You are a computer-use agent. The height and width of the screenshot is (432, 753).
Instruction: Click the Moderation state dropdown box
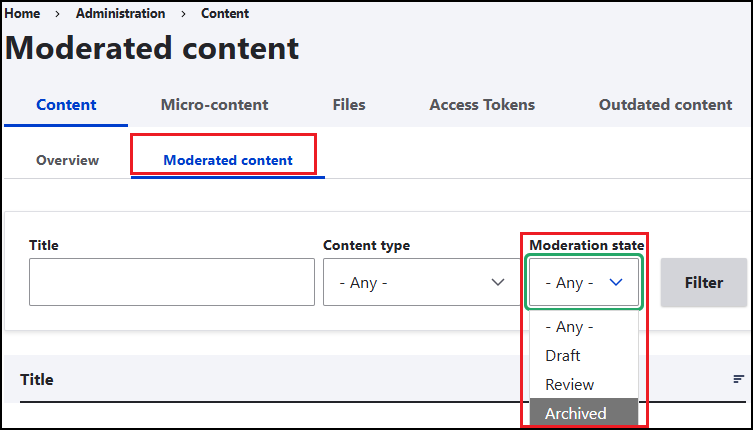(584, 282)
